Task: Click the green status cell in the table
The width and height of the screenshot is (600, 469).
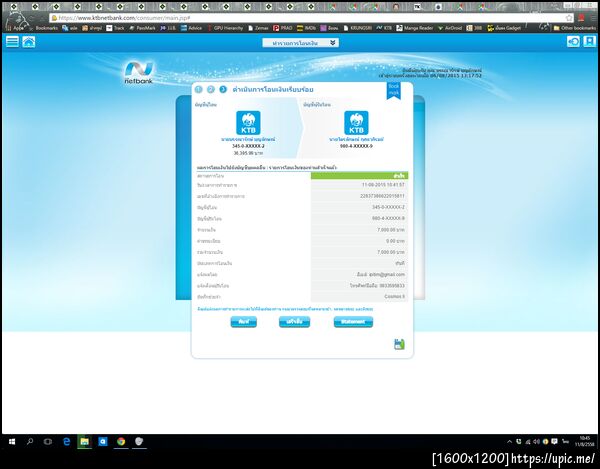Action: tap(359, 176)
